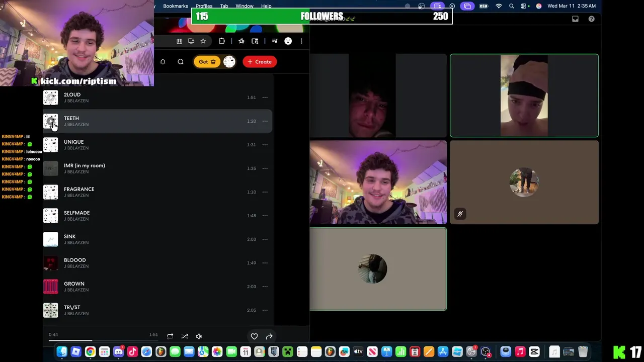Open the media control playlist icon
Viewport: 644px width, 362px height.
(275, 41)
